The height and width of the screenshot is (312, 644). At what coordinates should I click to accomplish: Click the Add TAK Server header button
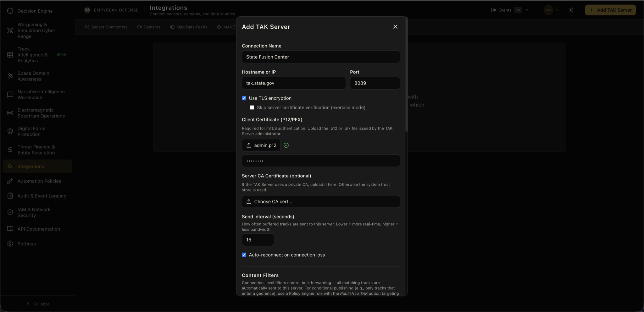[x=610, y=10]
